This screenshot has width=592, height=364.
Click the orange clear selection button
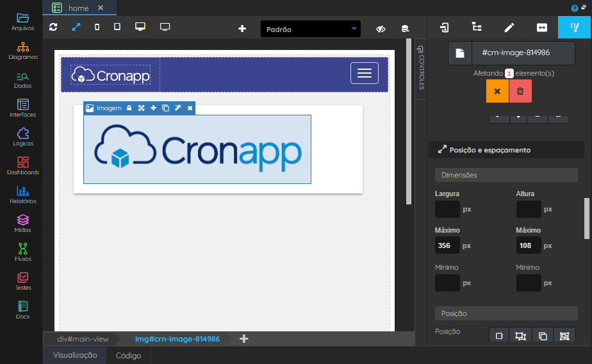click(x=497, y=91)
